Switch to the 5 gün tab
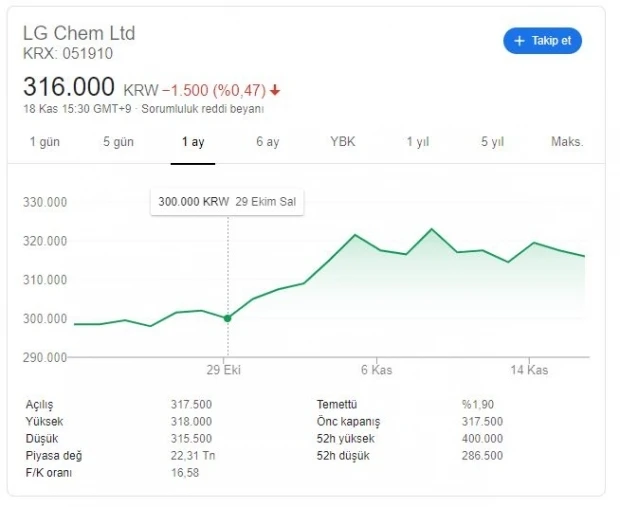The image size is (620, 507). tap(118, 142)
